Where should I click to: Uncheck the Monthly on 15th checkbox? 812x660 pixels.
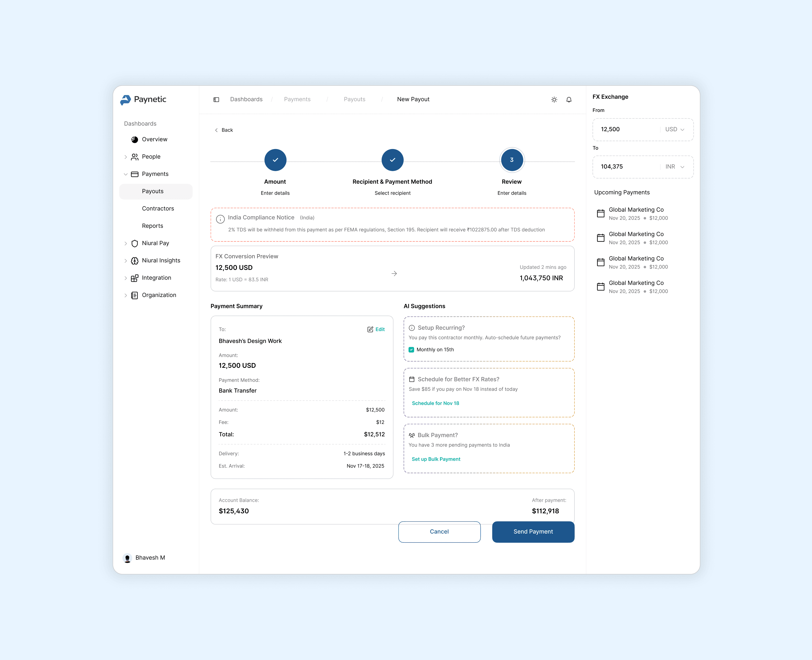pos(411,350)
